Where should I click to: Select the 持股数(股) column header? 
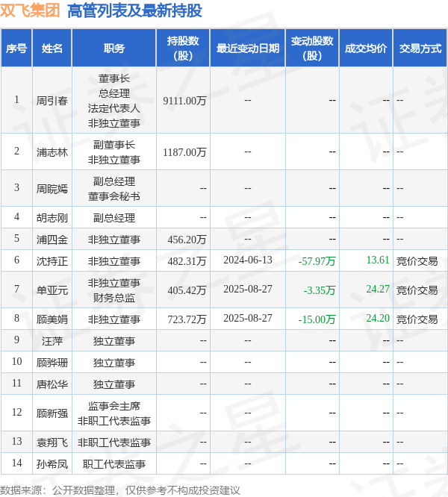(x=183, y=49)
